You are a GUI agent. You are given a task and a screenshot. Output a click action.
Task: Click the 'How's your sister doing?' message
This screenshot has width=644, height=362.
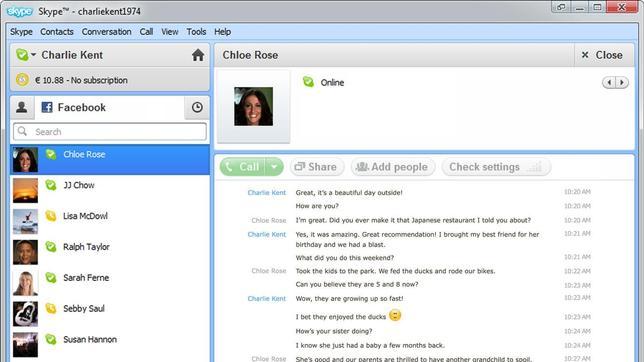(x=334, y=331)
